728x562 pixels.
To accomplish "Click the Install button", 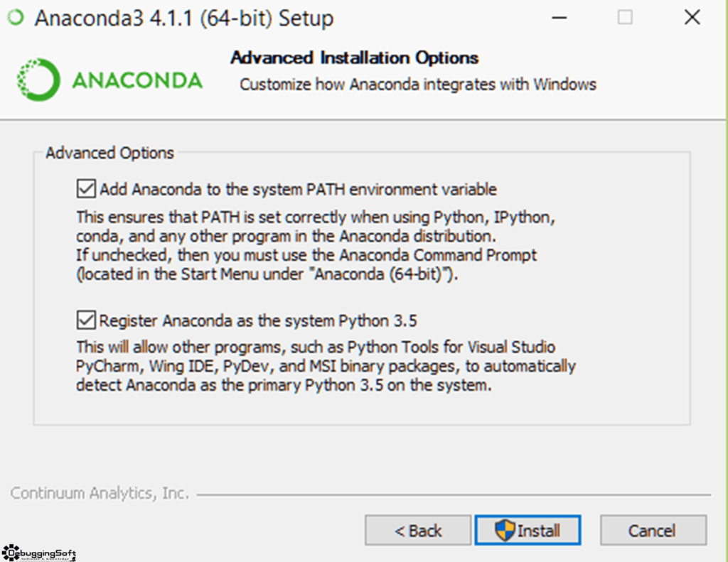I will click(528, 530).
